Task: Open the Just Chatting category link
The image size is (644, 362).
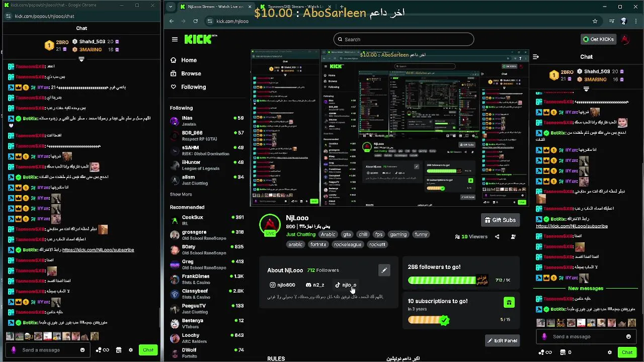Action: coord(301,234)
